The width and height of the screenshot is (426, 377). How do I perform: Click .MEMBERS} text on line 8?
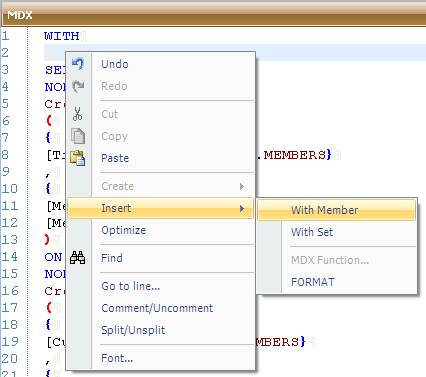click(x=295, y=155)
